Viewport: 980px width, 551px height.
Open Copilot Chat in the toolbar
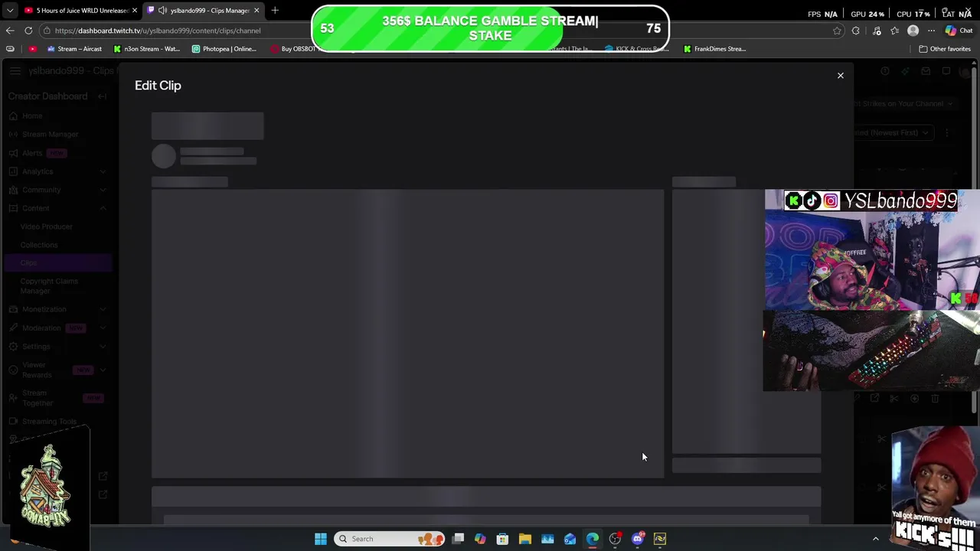pos(959,31)
